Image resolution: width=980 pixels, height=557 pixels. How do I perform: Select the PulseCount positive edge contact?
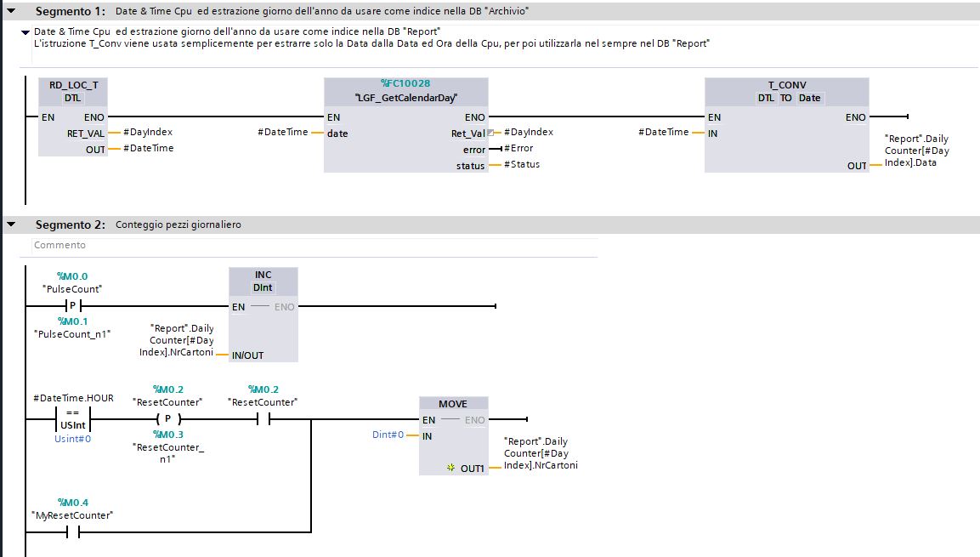pyautogui.click(x=72, y=305)
